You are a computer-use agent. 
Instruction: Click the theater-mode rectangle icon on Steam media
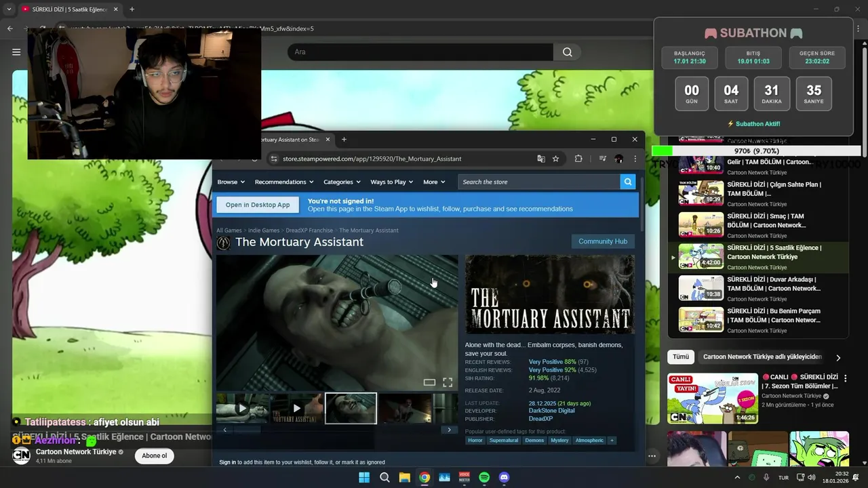pos(429,382)
